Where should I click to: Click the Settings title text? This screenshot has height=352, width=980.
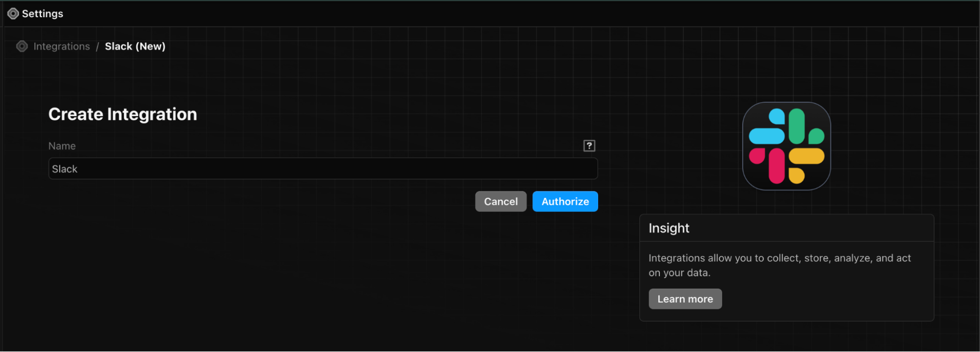coord(43,14)
